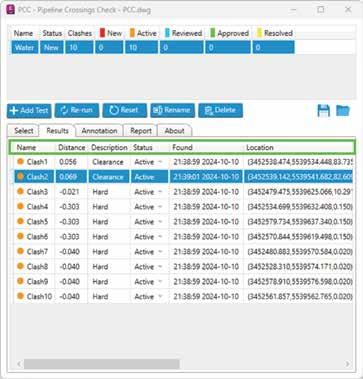Open the Report tab
Image resolution: width=363 pixels, height=379 pixels.
tap(141, 131)
